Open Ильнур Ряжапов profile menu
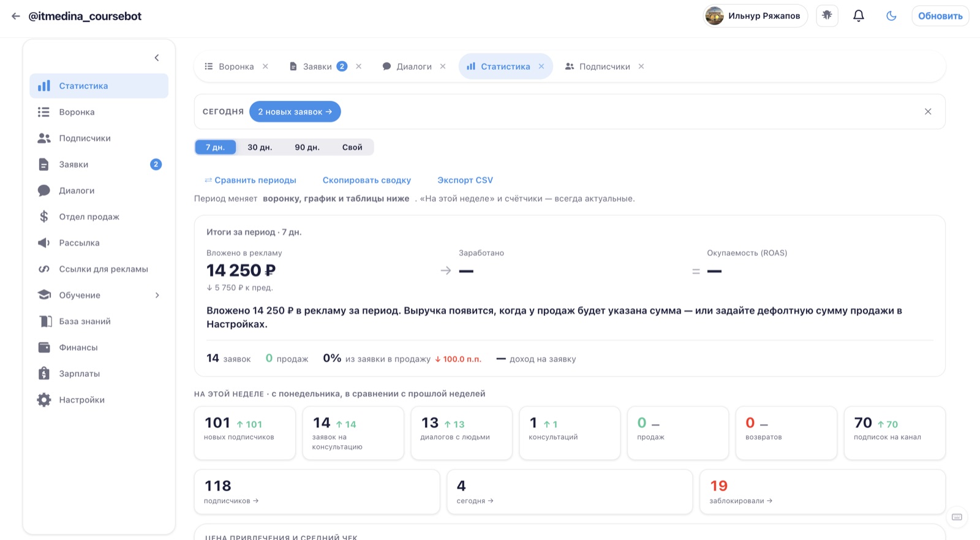 (x=755, y=16)
